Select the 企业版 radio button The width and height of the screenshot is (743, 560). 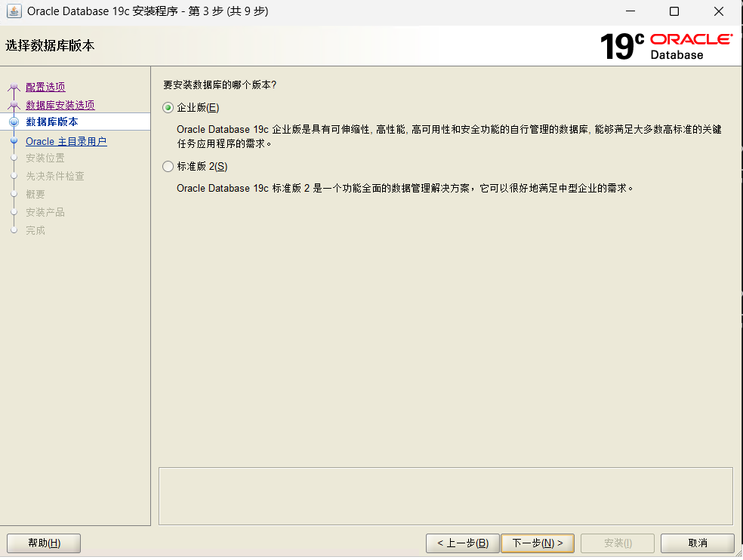(x=167, y=107)
